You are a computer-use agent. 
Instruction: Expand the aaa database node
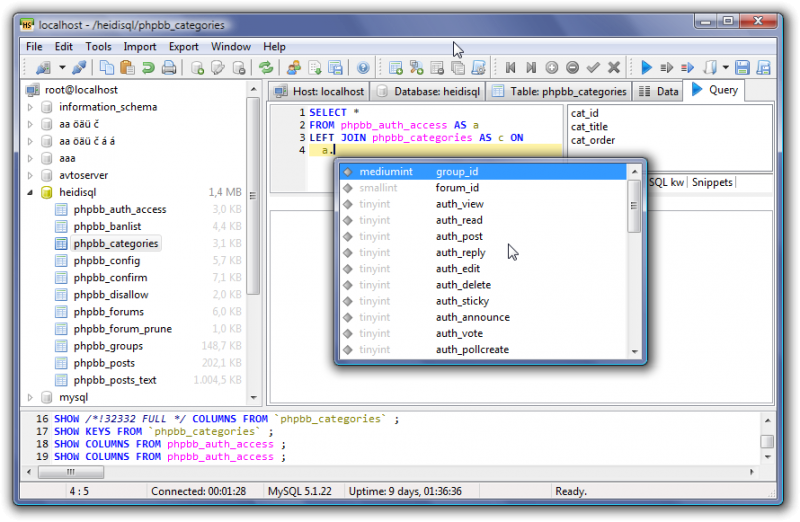[x=30, y=158]
